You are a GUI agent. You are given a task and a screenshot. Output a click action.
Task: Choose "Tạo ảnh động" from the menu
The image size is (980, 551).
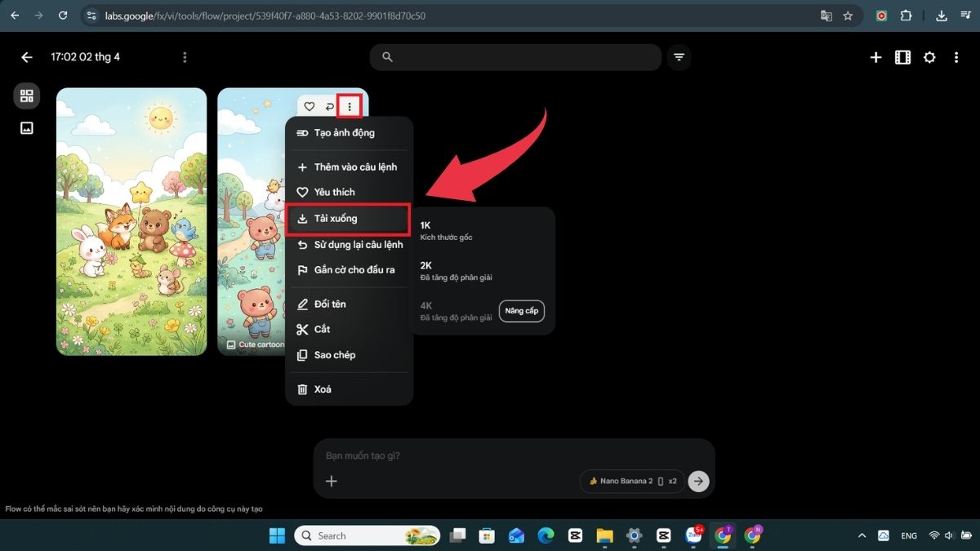click(x=344, y=132)
